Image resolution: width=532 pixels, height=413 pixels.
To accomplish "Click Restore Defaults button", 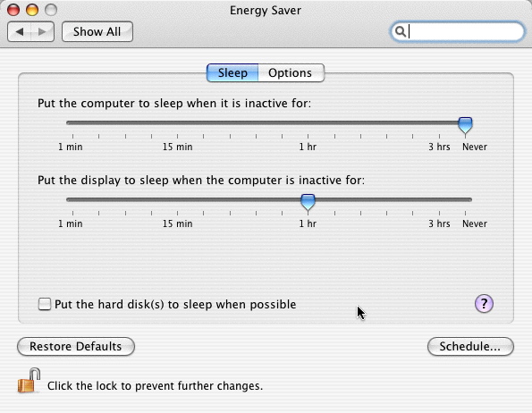I will (x=76, y=347).
